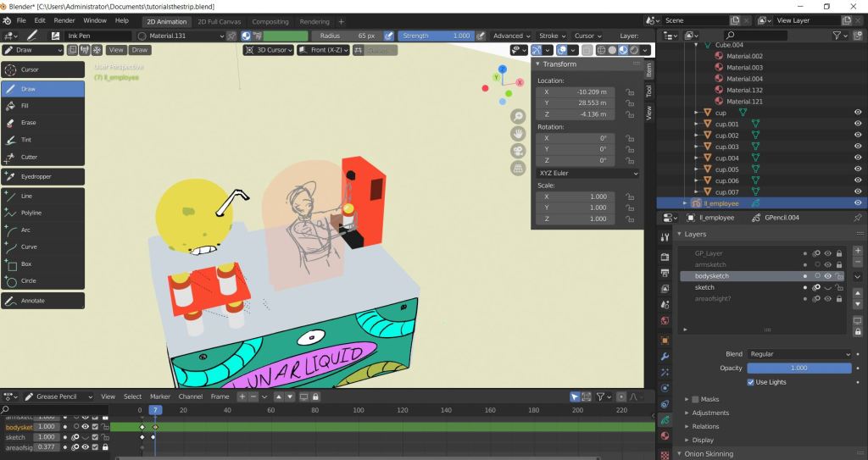The image size is (868, 460).
Task: Toggle camera view in viewport
Action: (517, 151)
